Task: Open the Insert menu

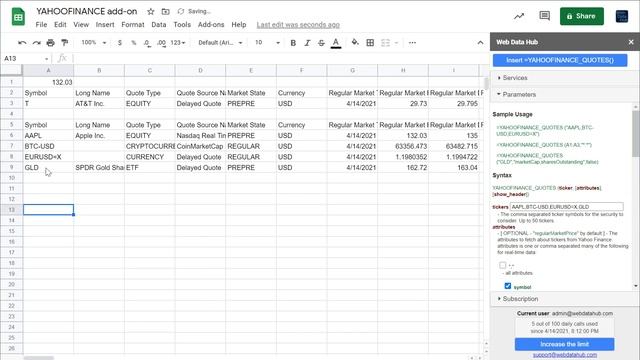Action: pyautogui.click(x=105, y=24)
